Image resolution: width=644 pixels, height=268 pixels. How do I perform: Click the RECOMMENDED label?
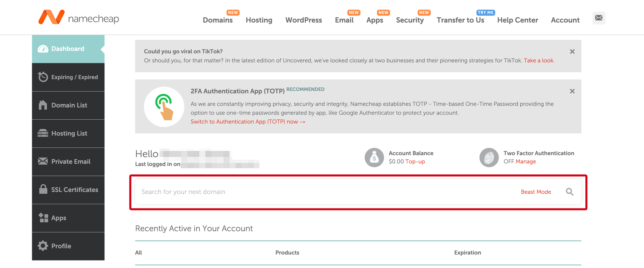(x=305, y=89)
